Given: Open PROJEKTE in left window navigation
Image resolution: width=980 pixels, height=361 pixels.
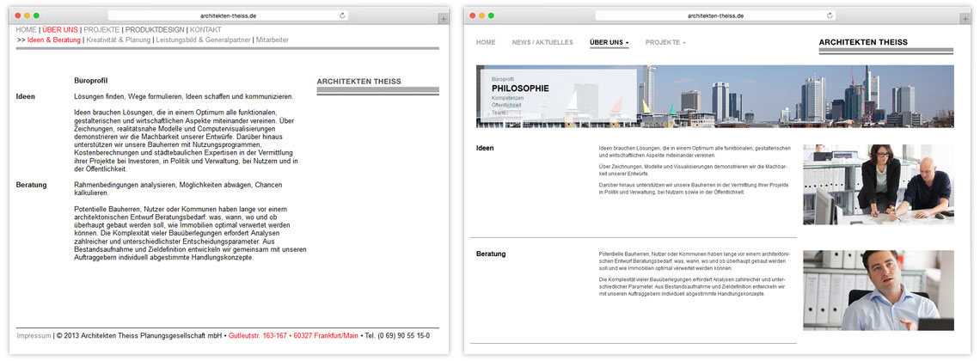Looking at the screenshot, I should click(x=102, y=29).
